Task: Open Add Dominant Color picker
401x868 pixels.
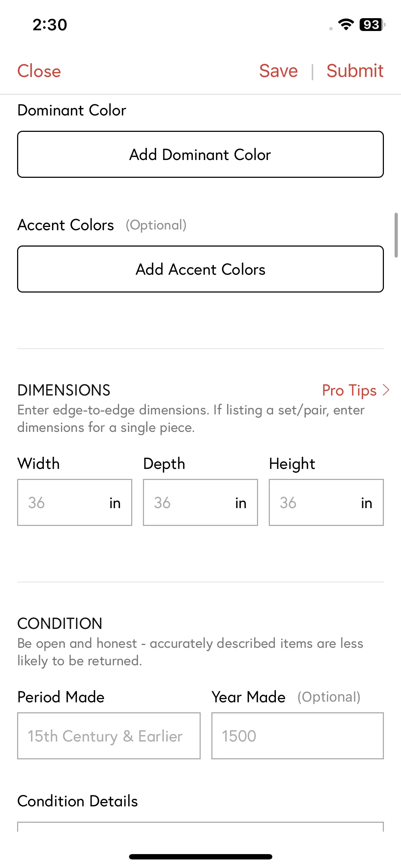Action: point(200,154)
